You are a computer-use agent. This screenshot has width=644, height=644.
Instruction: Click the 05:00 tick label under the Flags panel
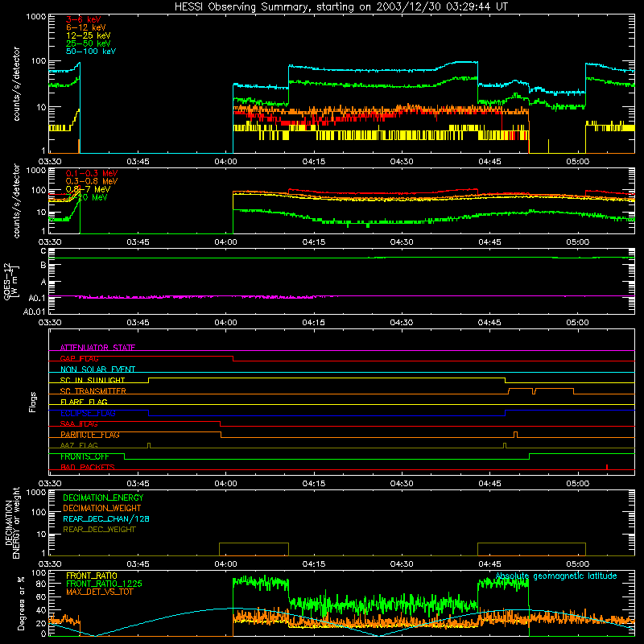577,484
